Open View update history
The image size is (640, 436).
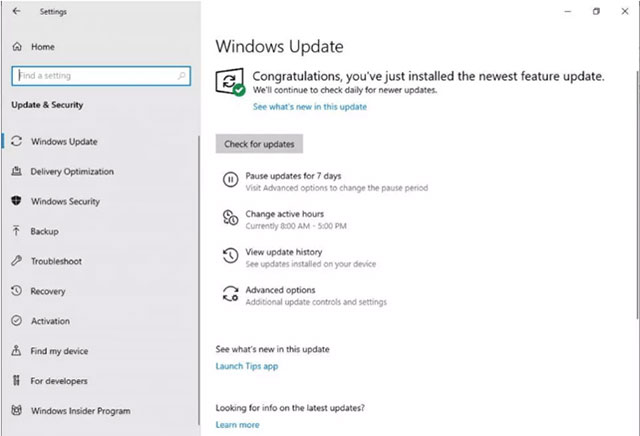tap(284, 252)
